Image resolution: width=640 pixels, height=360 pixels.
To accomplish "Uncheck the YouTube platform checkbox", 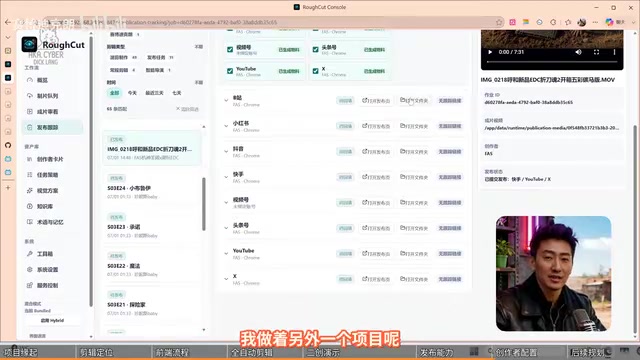I will click(x=230, y=71).
